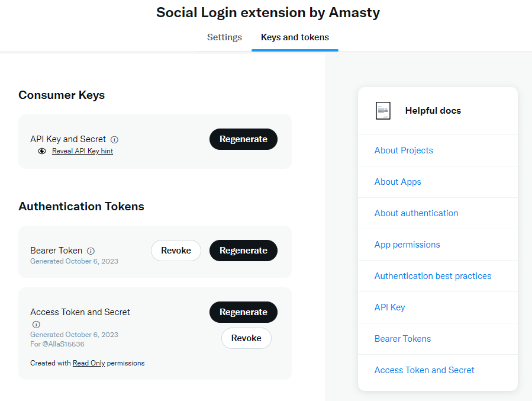Open the Read Only permissions link
Image resolution: width=532 pixels, height=401 pixels.
[x=89, y=363]
